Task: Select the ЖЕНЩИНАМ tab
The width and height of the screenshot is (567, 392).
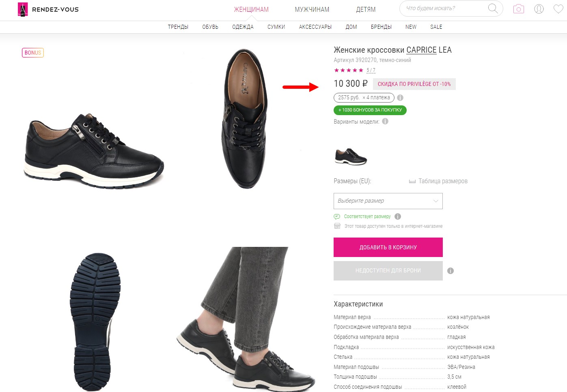Action: point(251,9)
